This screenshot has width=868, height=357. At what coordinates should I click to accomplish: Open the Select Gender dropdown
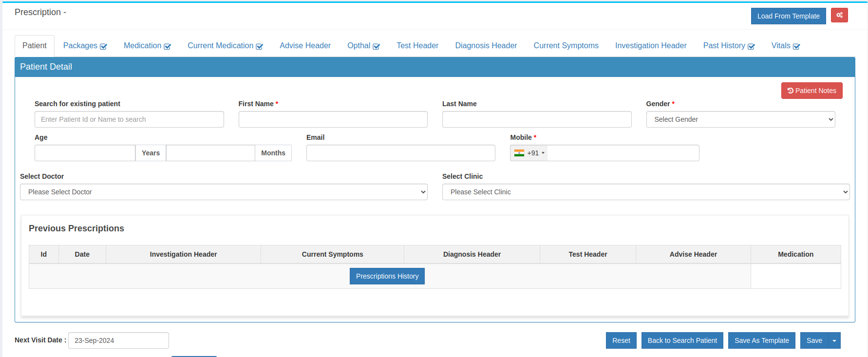[740, 119]
